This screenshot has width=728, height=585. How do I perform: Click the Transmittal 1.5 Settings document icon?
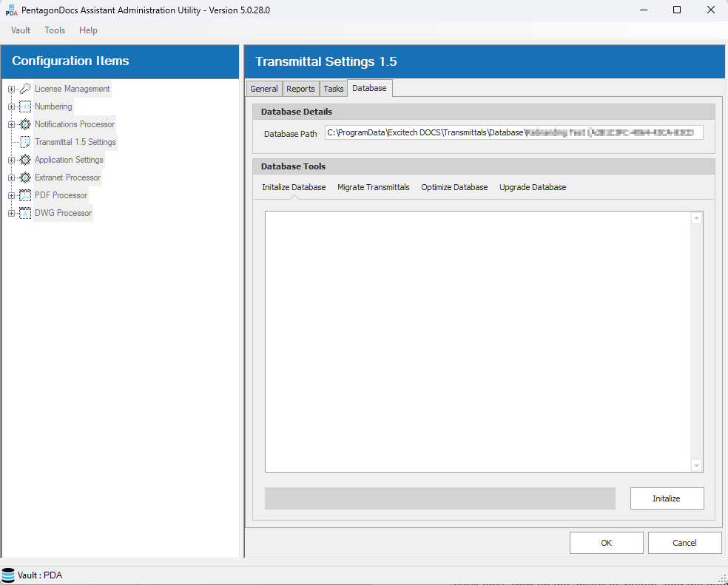coord(25,142)
